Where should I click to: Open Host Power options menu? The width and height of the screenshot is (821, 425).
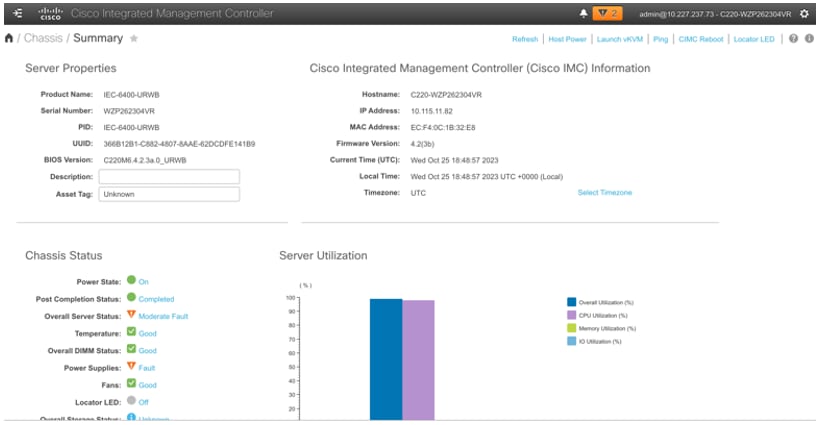pyautogui.click(x=567, y=39)
